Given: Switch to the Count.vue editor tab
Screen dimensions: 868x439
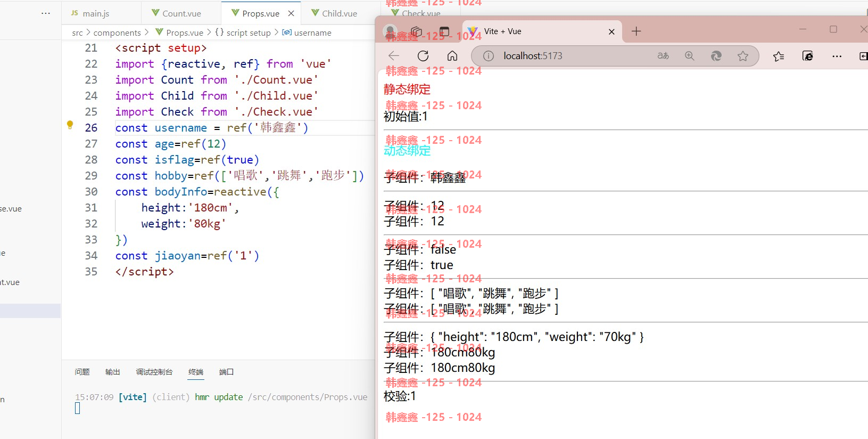Looking at the screenshot, I should point(181,13).
